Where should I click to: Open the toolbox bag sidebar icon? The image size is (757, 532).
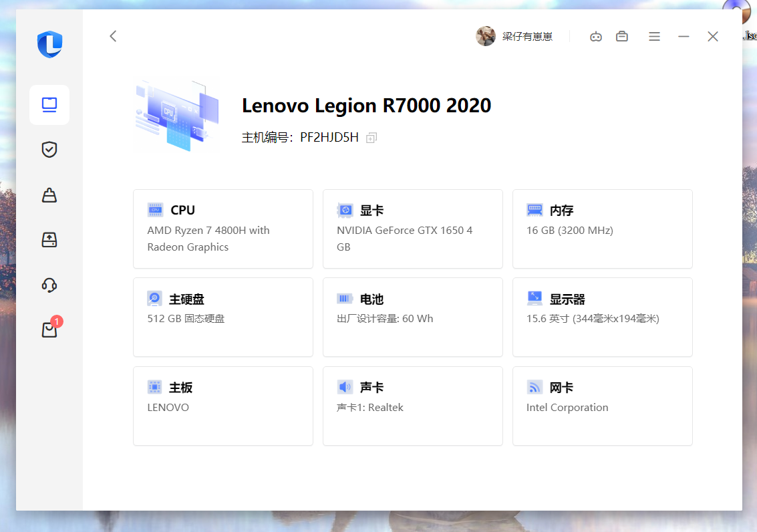49,195
